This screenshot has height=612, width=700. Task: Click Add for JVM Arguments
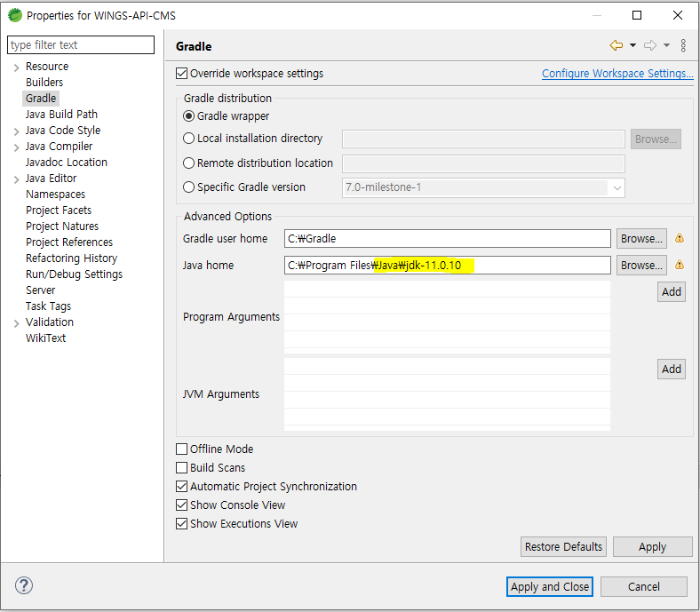[x=671, y=370]
